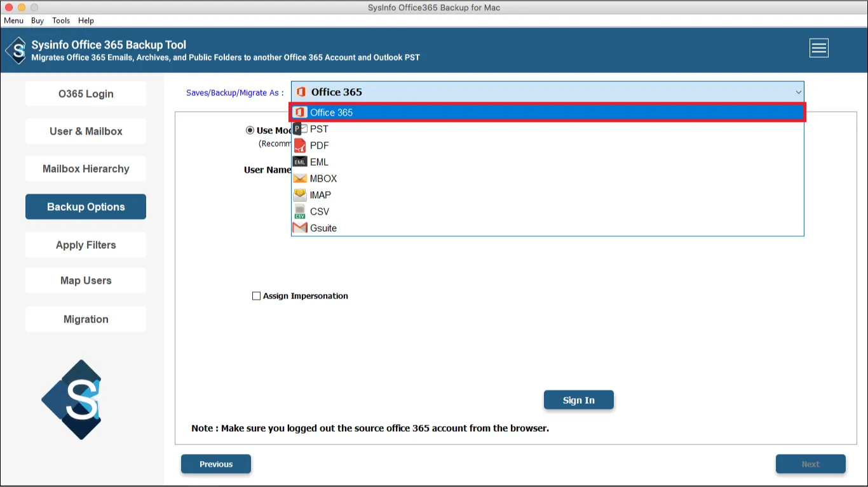Screen dimensions: 868x487
Task: Click the CSV format icon
Action: (300, 211)
